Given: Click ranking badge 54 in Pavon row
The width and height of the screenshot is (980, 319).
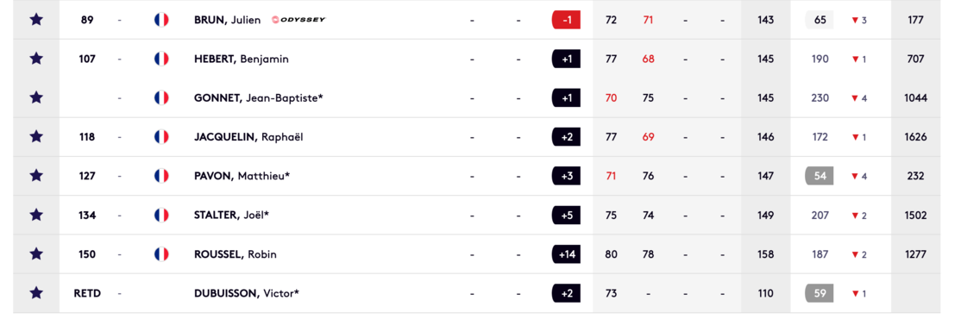Looking at the screenshot, I should 820,176.
